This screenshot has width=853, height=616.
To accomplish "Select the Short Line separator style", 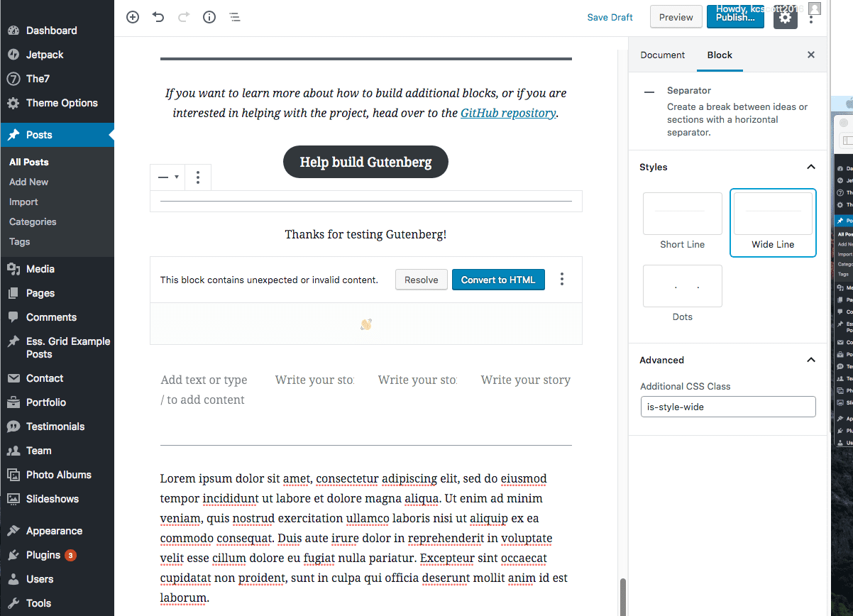I will (x=682, y=214).
